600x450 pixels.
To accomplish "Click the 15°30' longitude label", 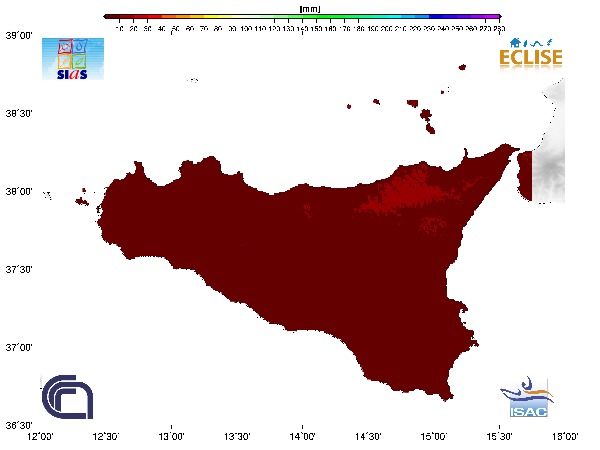I will pyautogui.click(x=499, y=436).
